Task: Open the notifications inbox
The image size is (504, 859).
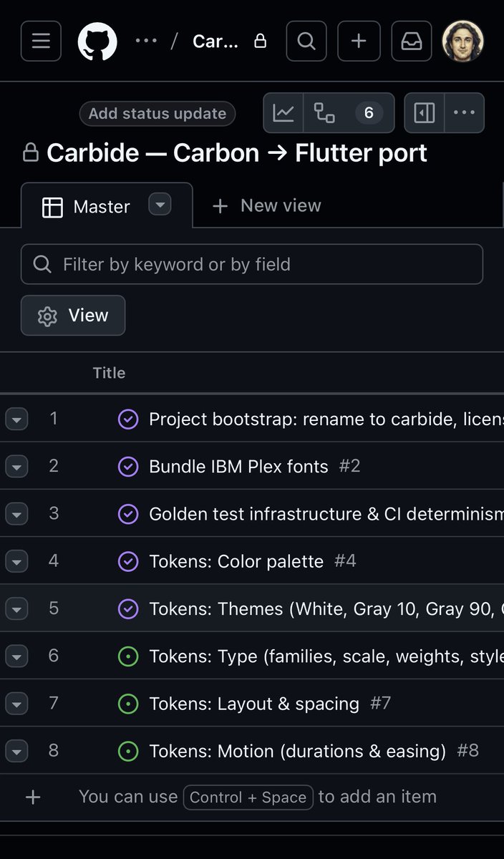Action: 412,41
